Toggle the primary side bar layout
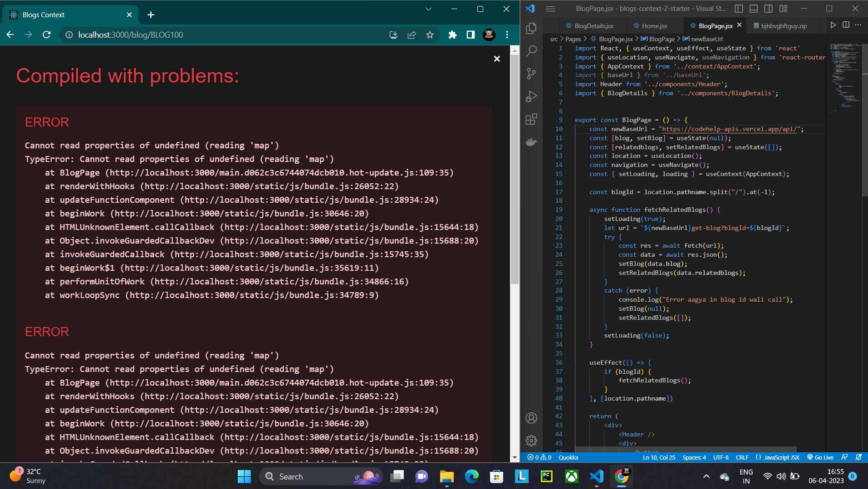The image size is (868, 489). 739,9
